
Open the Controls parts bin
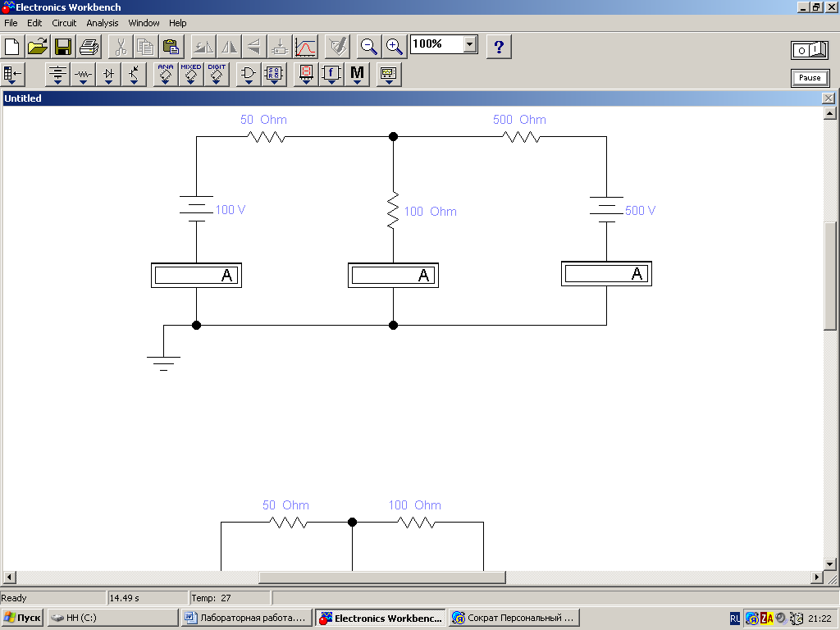(331, 75)
